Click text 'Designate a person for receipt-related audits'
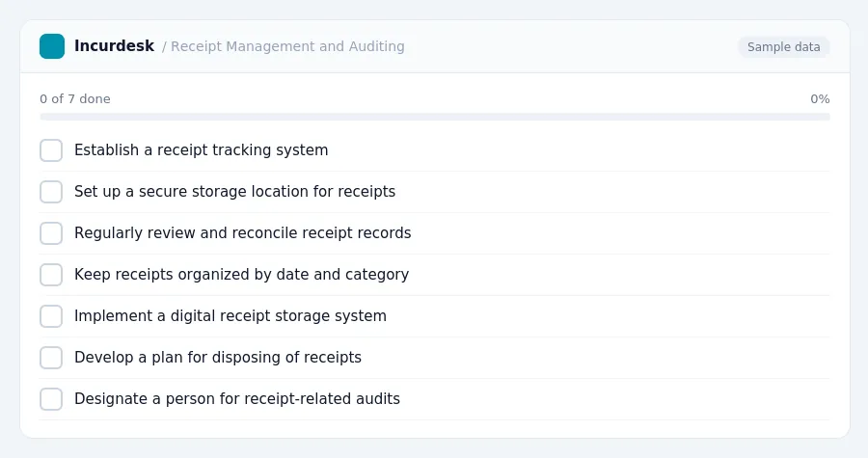The image size is (868, 458). 237,399
